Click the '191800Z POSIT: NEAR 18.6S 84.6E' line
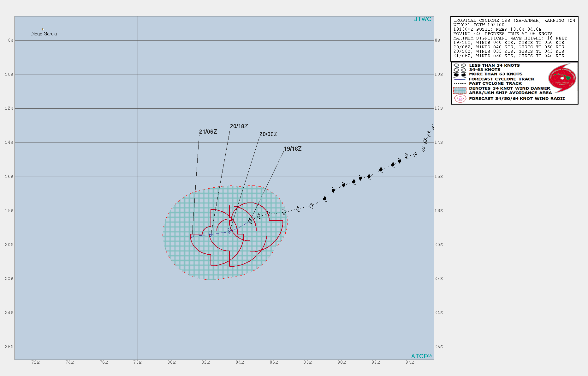This screenshot has width=588, height=376. (x=497, y=29)
